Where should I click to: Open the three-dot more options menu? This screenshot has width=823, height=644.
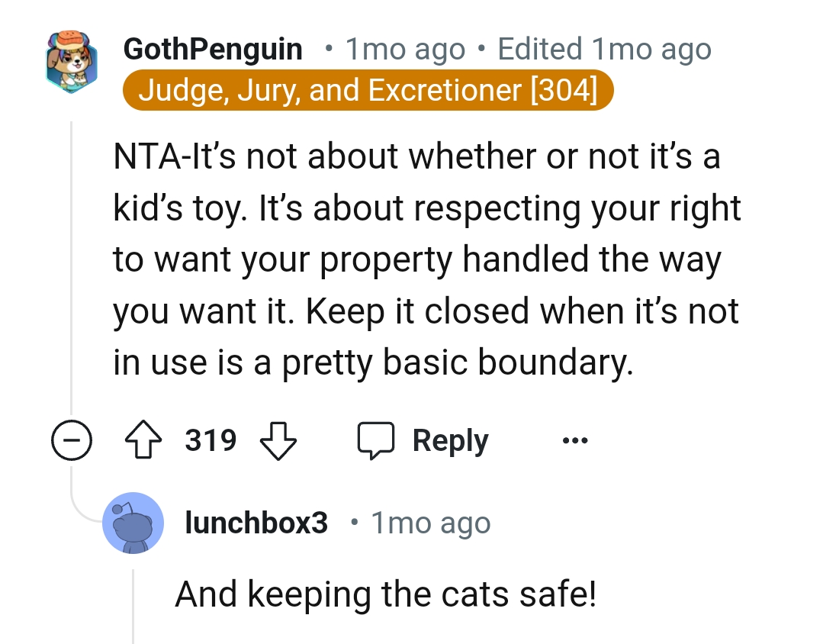pyautogui.click(x=574, y=441)
